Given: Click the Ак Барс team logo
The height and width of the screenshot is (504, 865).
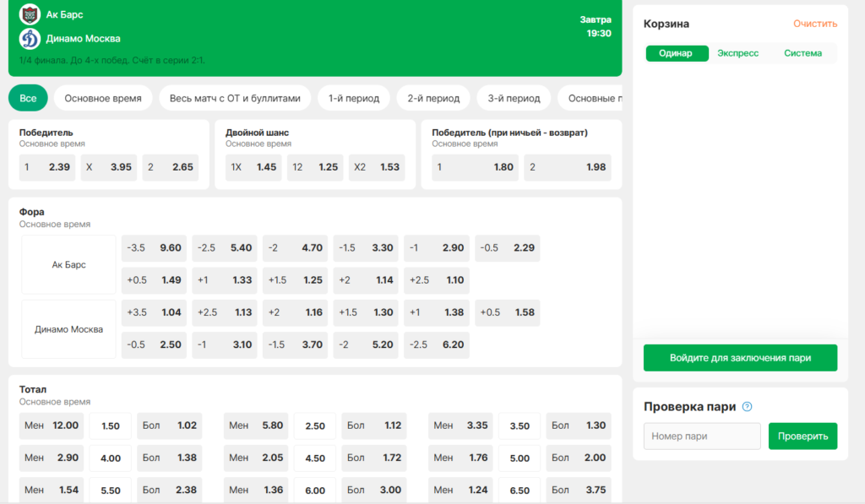Looking at the screenshot, I should coord(30,14).
